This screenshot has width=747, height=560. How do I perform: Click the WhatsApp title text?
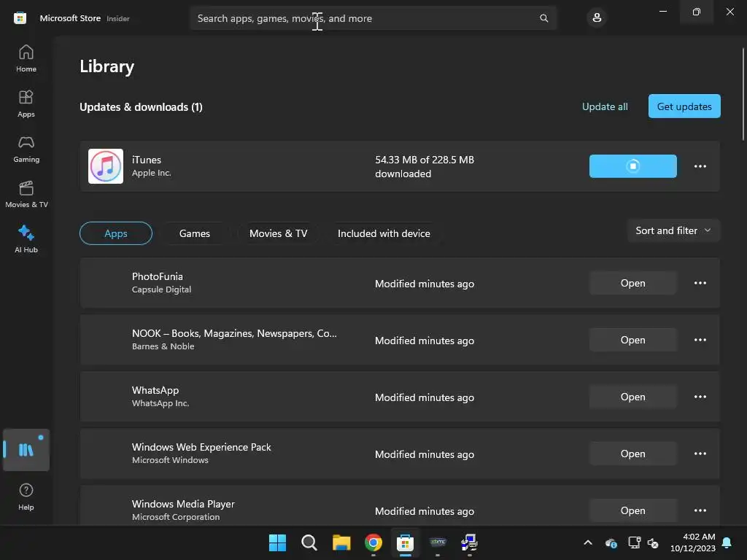(x=155, y=391)
